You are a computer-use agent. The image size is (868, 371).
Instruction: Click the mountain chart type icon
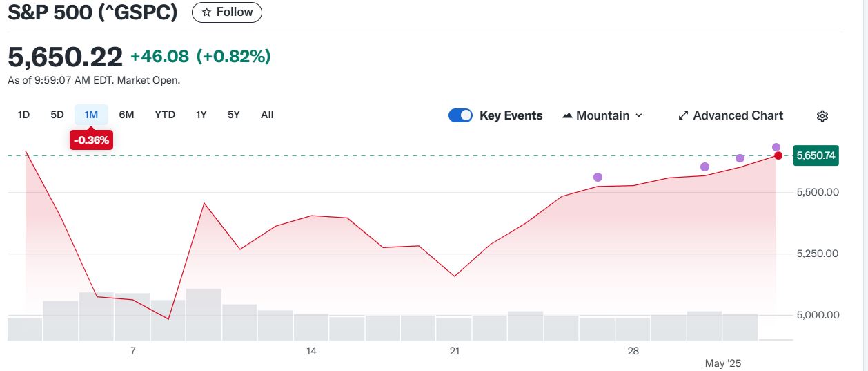pos(568,116)
